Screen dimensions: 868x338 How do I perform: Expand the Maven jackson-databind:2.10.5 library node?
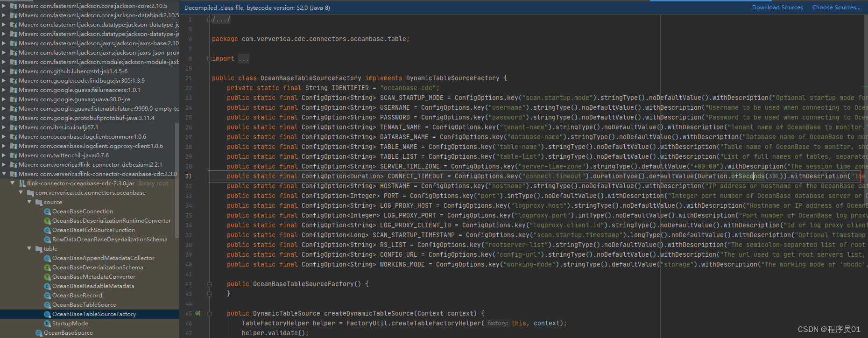(x=4, y=15)
